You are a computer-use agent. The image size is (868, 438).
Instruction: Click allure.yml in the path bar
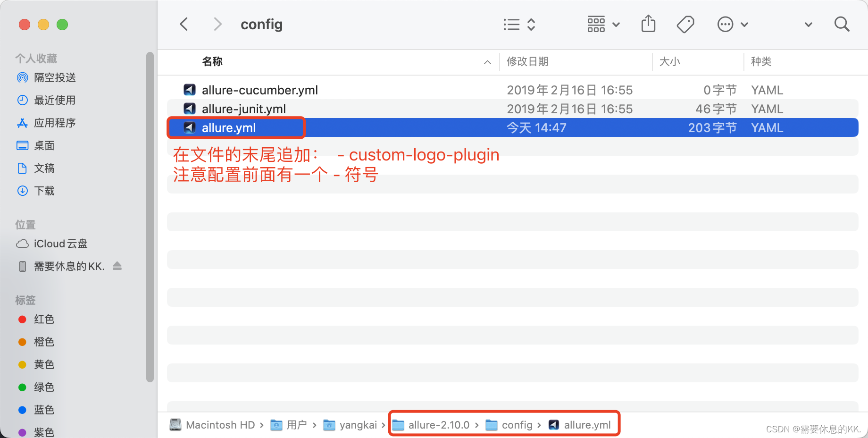(x=580, y=425)
